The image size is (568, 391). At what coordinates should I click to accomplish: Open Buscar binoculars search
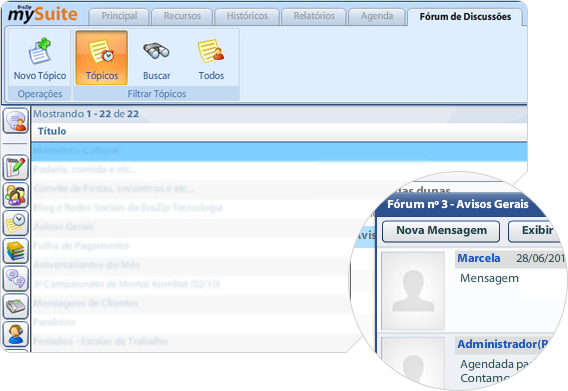tap(156, 58)
